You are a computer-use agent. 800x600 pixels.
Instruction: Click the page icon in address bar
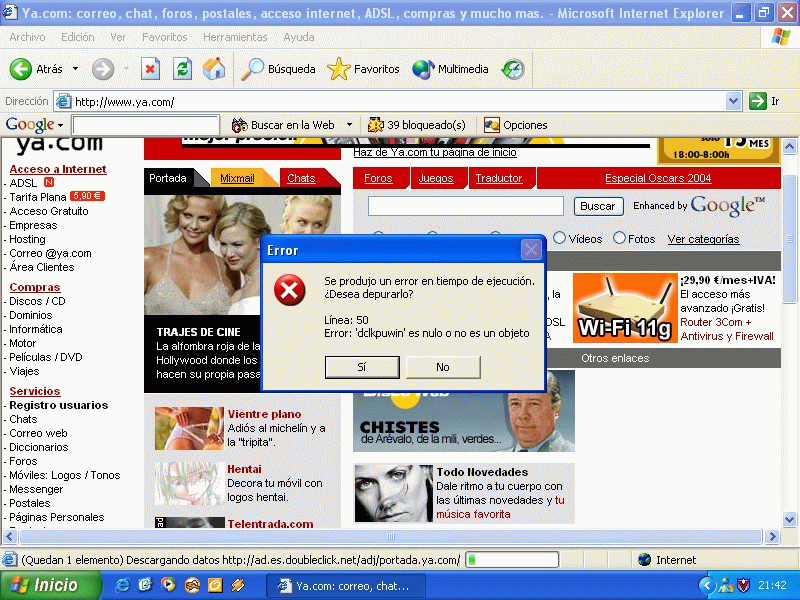[63, 101]
